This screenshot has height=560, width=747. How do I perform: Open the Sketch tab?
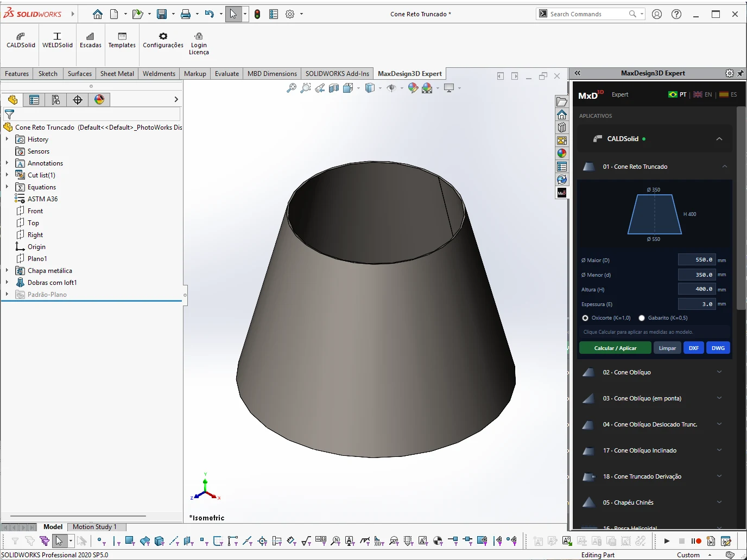point(48,74)
